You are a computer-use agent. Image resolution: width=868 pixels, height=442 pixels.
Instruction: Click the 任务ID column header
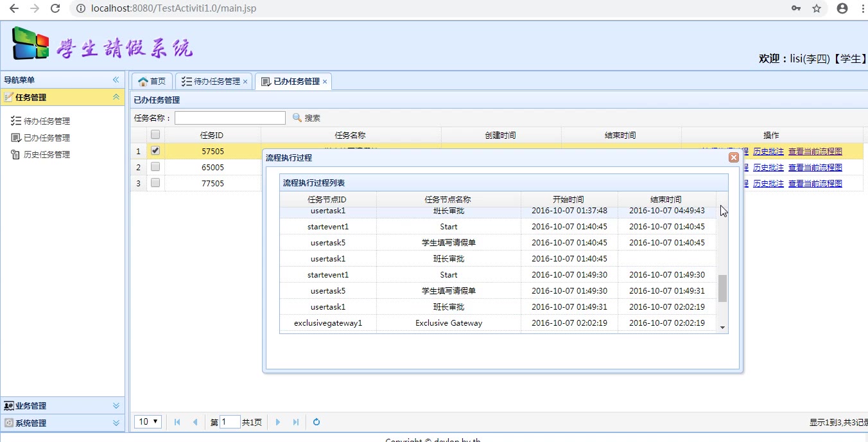tap(213, 135)
